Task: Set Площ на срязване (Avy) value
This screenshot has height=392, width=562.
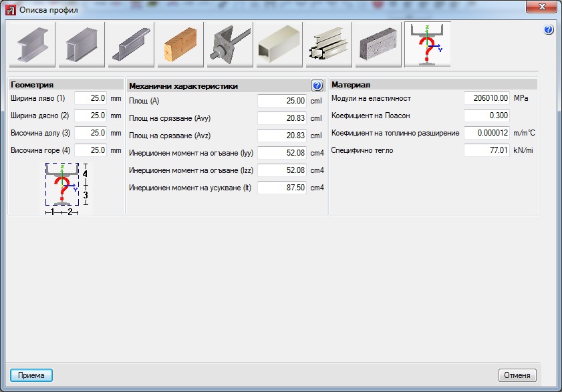Action: tap(282, 118)
